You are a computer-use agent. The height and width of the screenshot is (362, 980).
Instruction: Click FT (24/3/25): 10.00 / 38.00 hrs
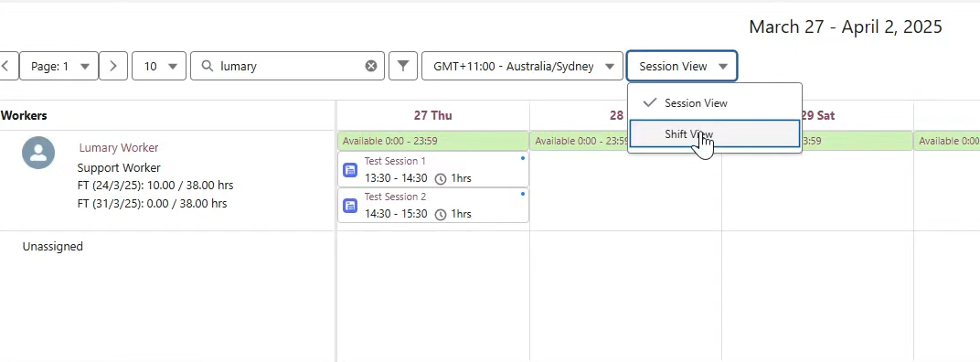[x=155, y=186]
